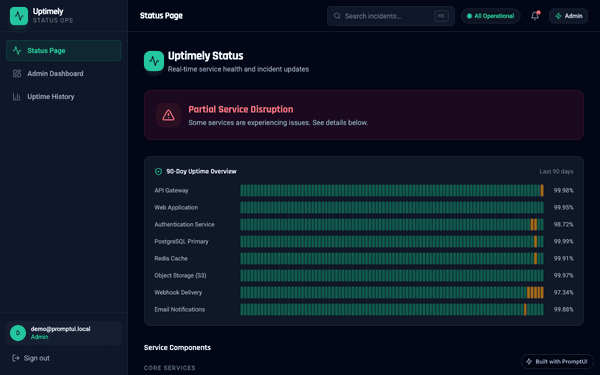Image resolution: width=600 pixels, height=375 pixels.
Task: Click the Last 90 days label
Action: [x=556, y=171]
